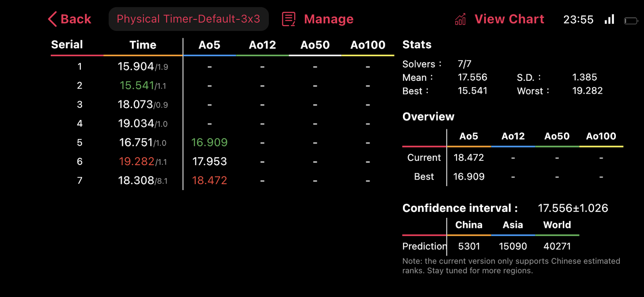Screen dimensions: 644x297
Task: Tap the clock showing 23:55
Action: [x=578, y=20]
